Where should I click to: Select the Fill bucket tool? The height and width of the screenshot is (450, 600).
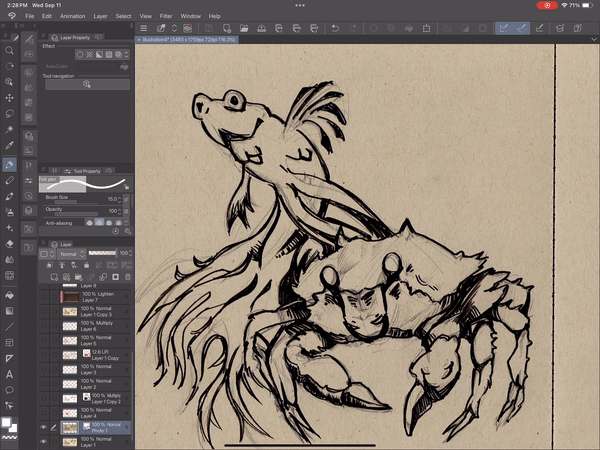[x=10, y=294]
